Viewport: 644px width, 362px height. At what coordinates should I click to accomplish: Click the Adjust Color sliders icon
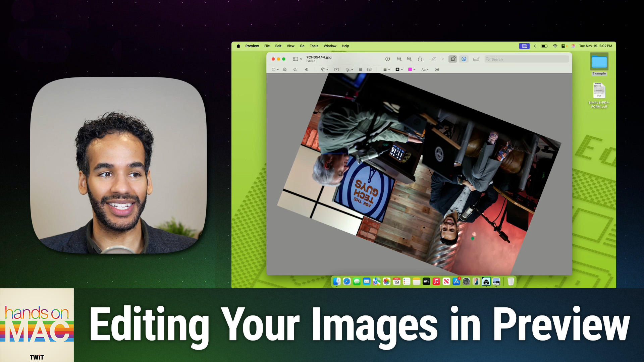coord(361,70)
